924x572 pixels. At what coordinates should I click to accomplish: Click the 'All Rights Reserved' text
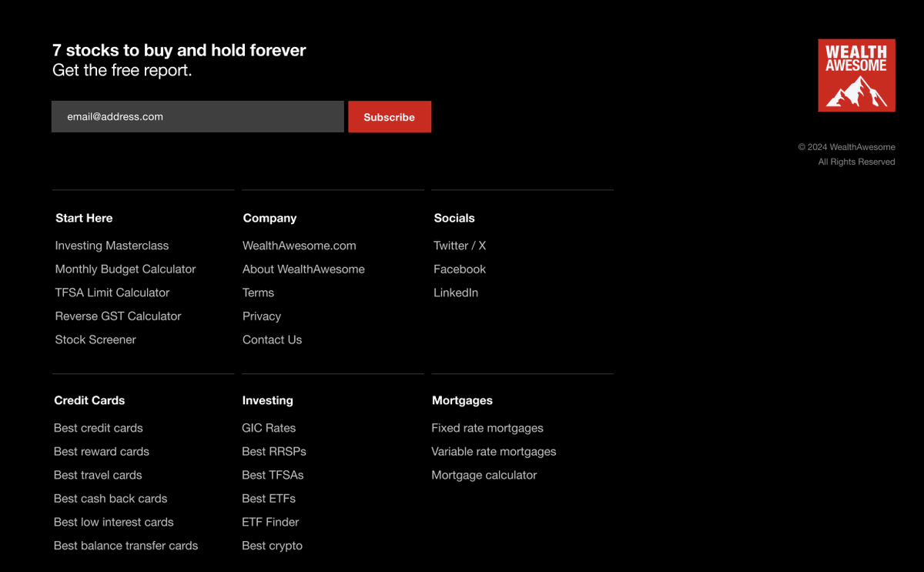[x=856, y=162]
